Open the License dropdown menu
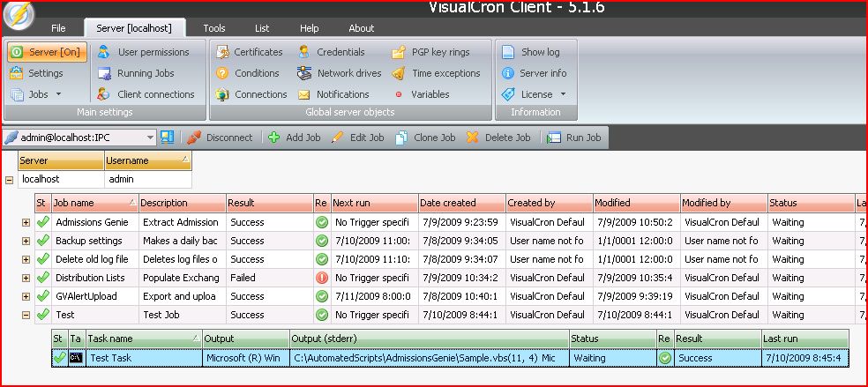The height and width of the screenshot is (387, 868). [563, 94]
